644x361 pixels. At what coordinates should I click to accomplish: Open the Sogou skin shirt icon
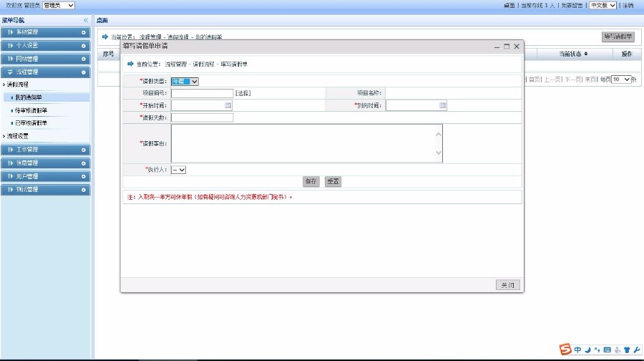point(627,350)
